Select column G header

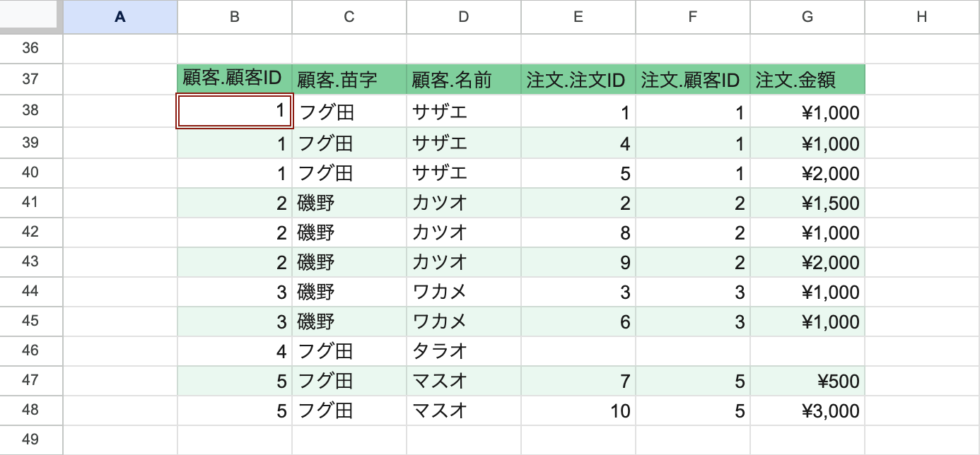pyautogui.click(x=807, y=18)
